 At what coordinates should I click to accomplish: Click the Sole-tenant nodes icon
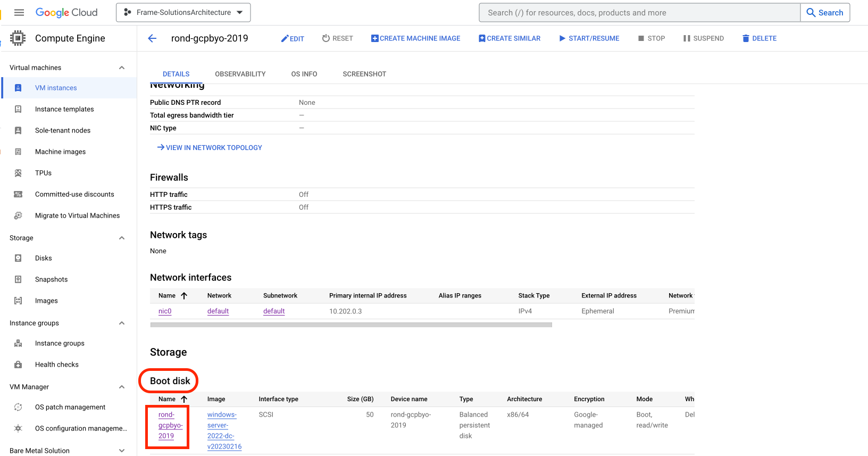(18, 130)
